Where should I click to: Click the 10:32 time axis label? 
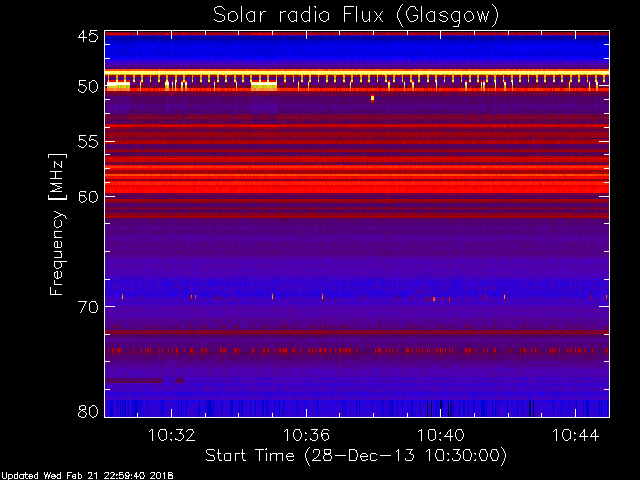point(171,435)
